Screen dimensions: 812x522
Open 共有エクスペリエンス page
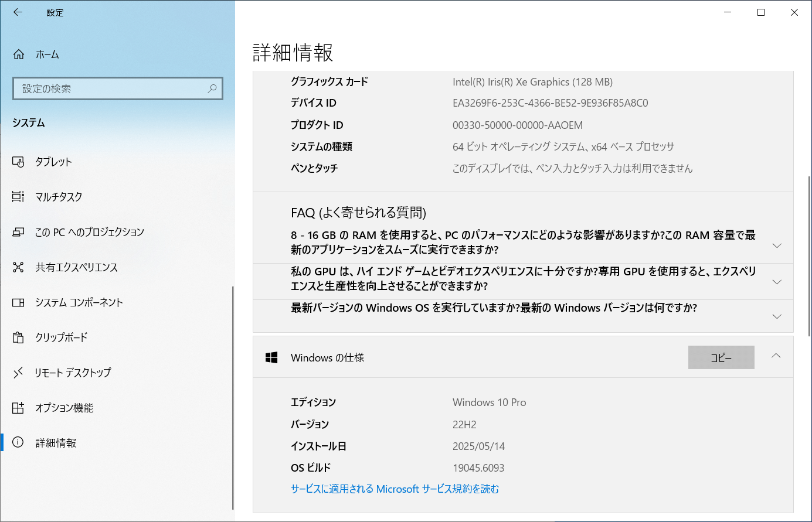point(116,267)
